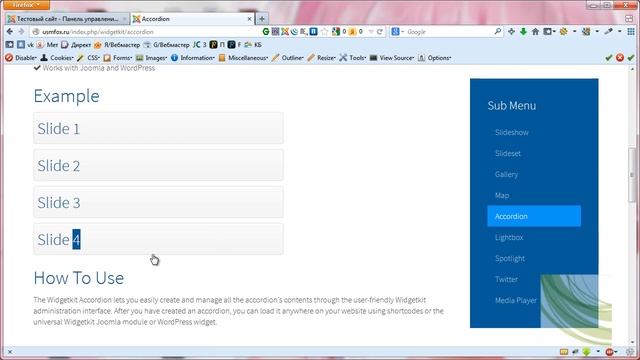This screenshot has width=640, height=360.
Task: Open the F bookmark
Action: point(234,44)
